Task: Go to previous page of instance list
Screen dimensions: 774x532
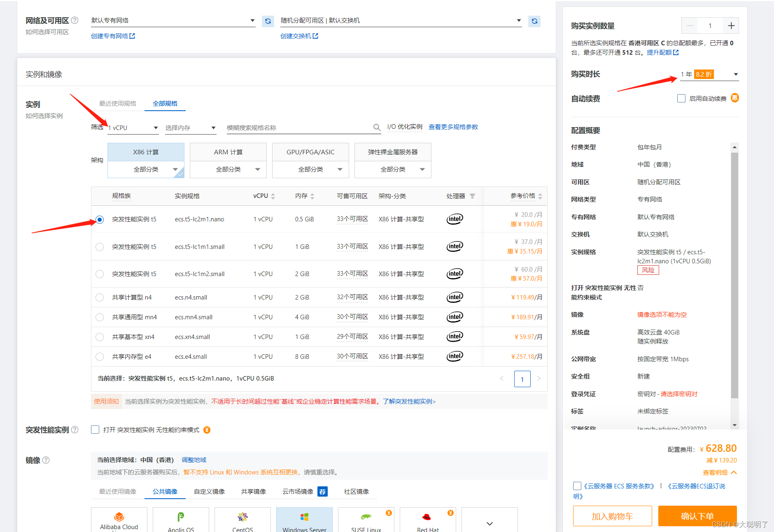Action: click(501, 379)
